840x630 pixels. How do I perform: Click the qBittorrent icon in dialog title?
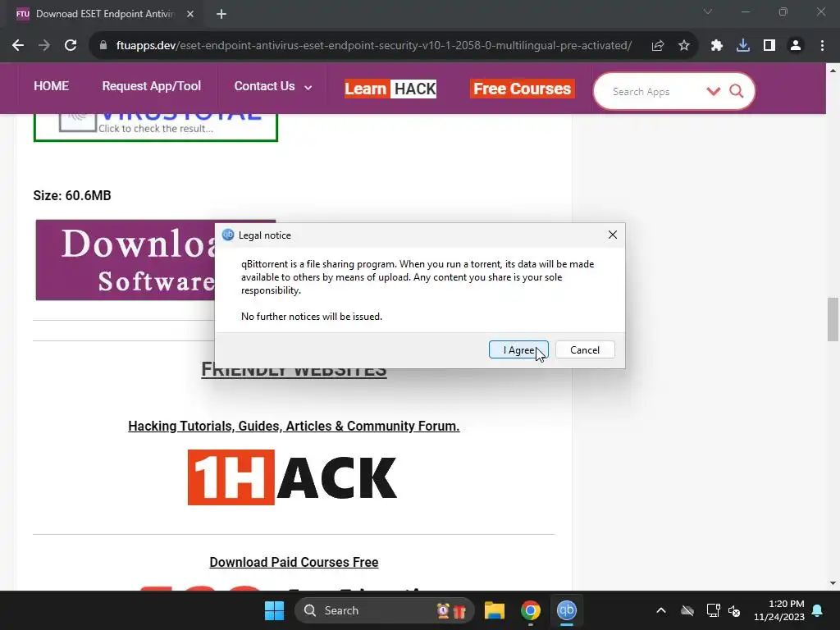[x=228, y=235]
